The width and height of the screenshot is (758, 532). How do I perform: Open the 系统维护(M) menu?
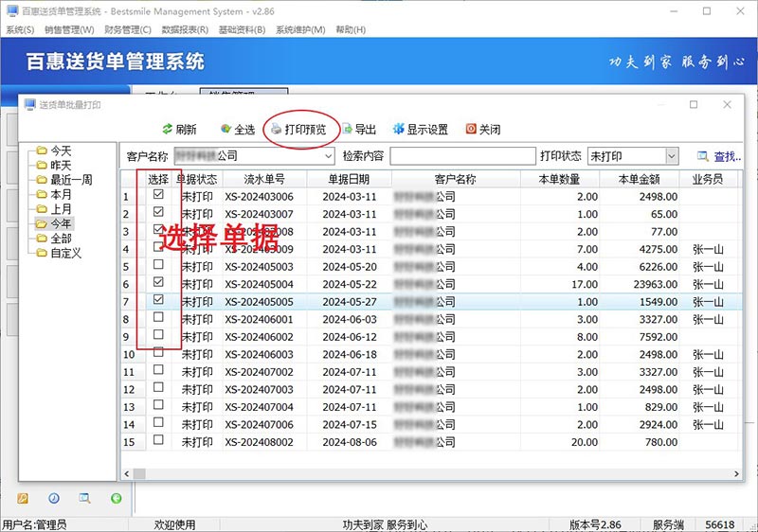coord(300,30)
